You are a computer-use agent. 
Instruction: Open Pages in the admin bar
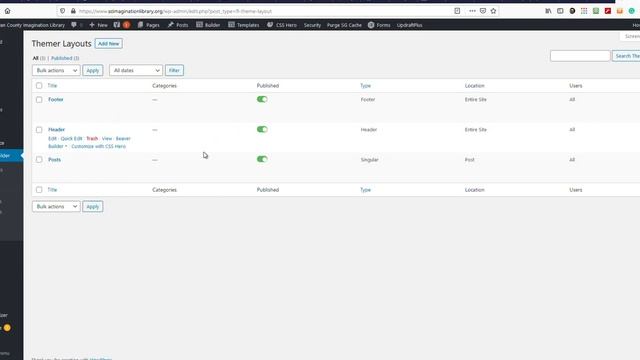(x=149, y=25)
